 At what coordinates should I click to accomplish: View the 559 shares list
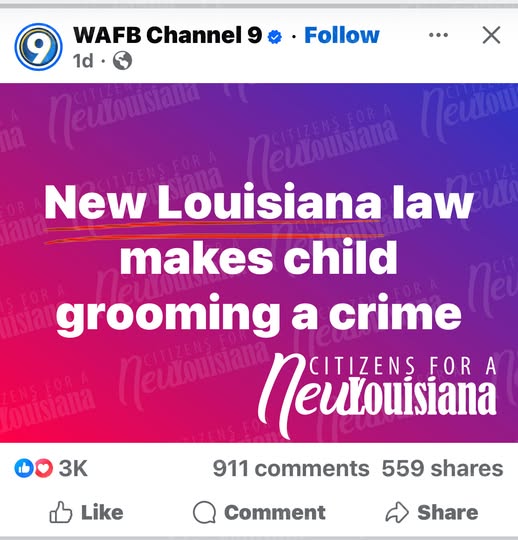coord(443,468)
